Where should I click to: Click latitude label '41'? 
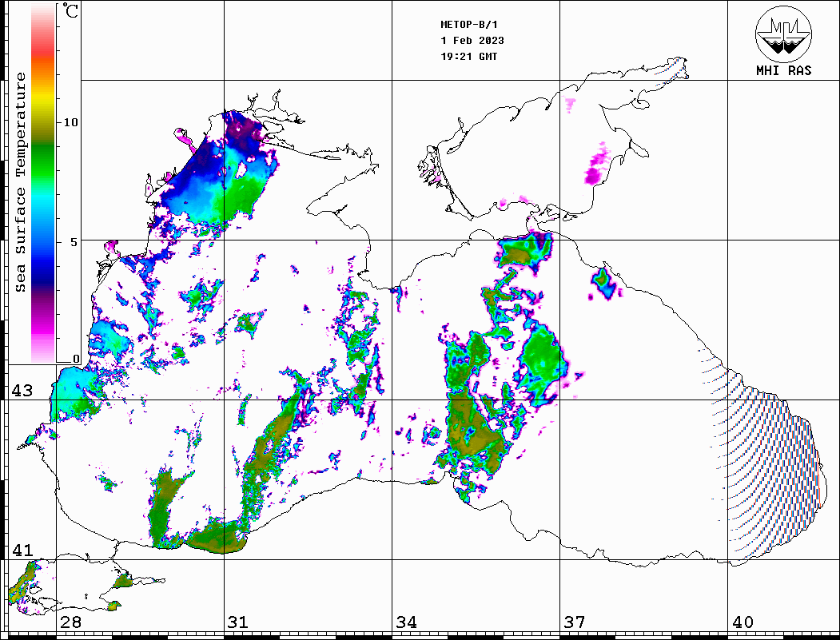tap(22, 550)
